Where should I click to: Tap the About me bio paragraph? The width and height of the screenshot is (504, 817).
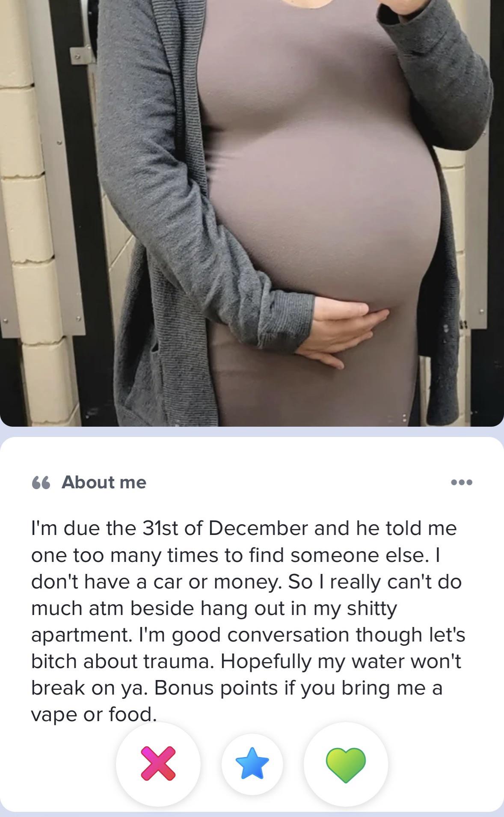(x=247, y=621)
